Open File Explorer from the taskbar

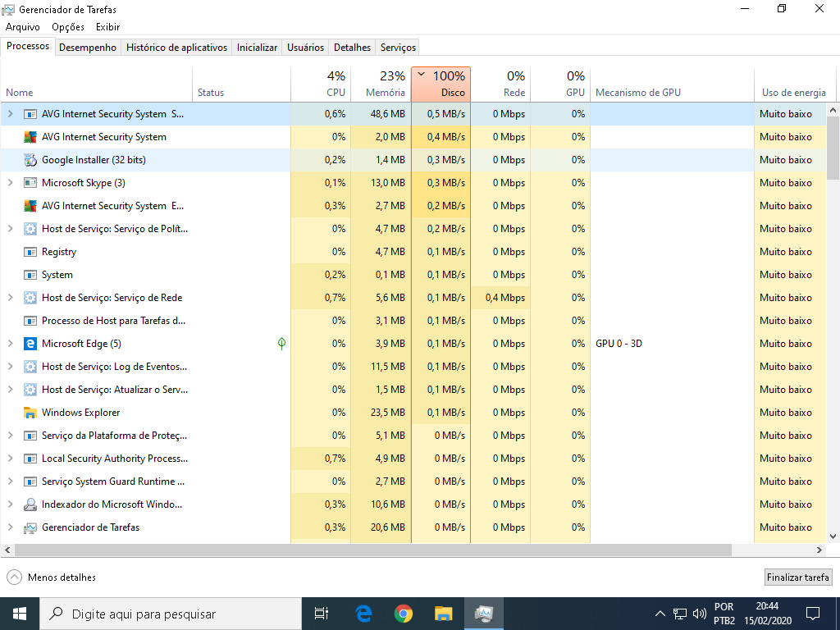(444, 614)
